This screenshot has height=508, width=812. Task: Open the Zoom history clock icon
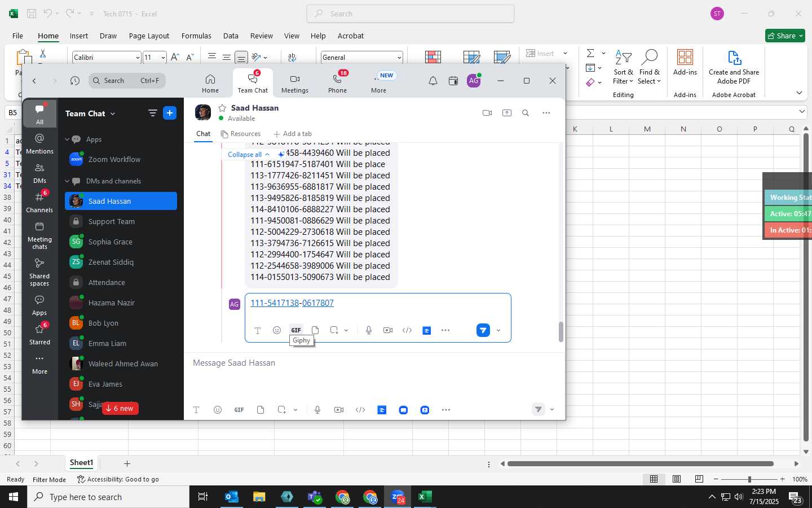(75, 81)
